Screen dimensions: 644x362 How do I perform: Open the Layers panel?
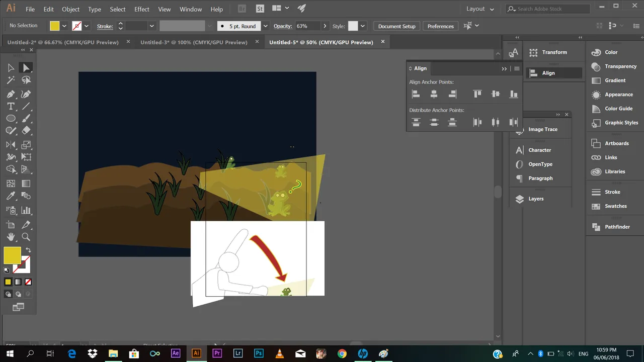(536, 199)
